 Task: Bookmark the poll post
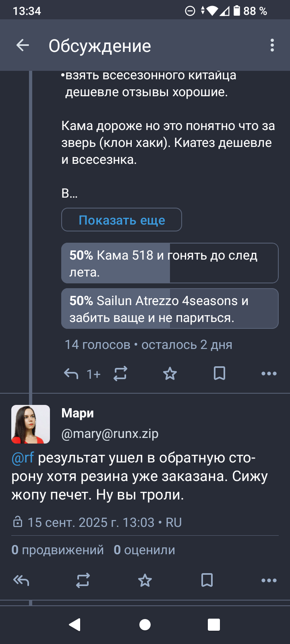tap(220, 374)
